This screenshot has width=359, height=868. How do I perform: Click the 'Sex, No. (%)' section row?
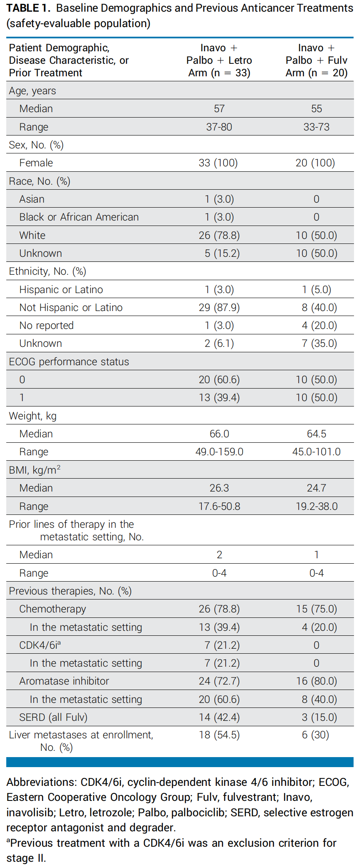(x=36, y=145)
